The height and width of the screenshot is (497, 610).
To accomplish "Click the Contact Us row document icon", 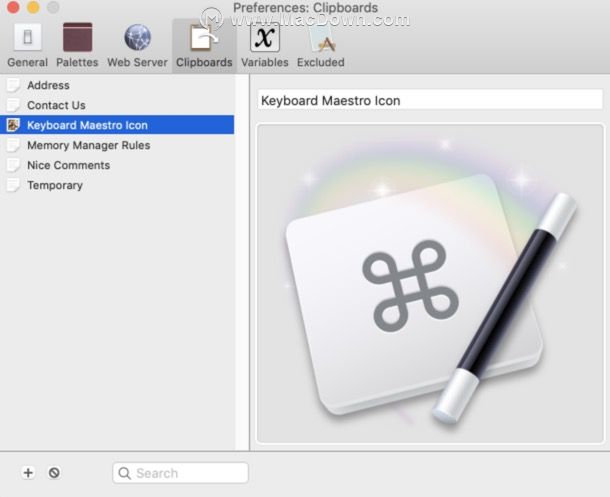I will 13,105.
